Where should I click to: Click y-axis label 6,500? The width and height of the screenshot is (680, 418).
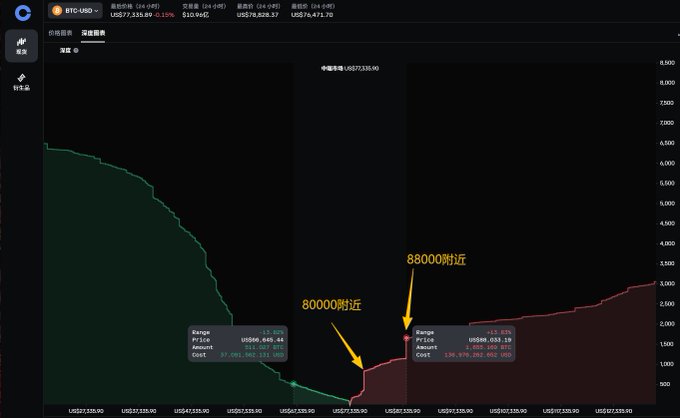click(667, 143)
